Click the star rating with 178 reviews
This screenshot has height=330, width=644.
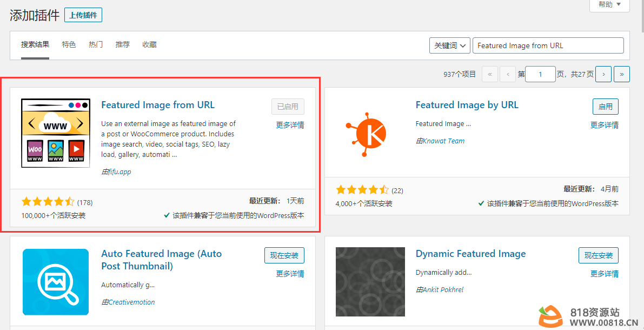coord(48,202)
